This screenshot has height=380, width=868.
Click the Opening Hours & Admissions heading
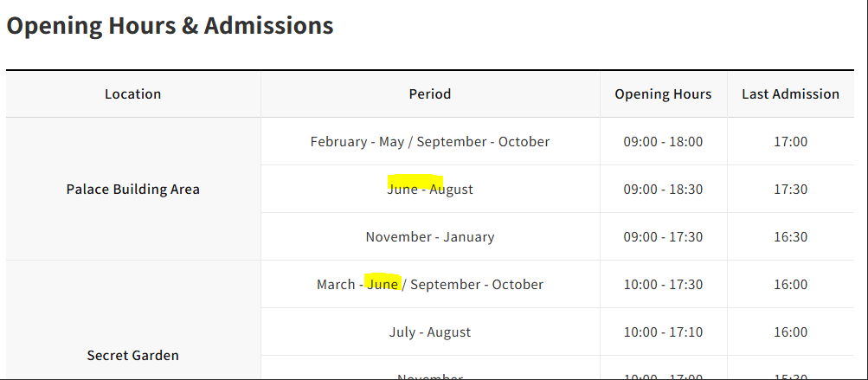170,26
